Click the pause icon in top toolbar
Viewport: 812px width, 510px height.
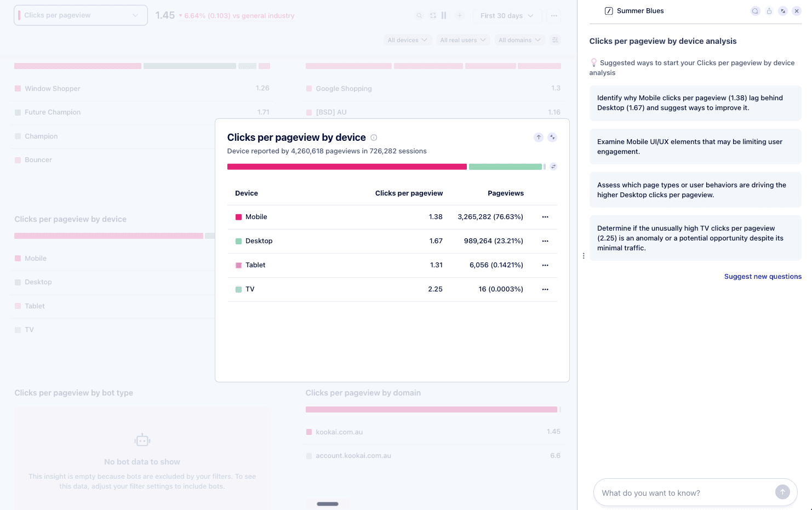[444, 16]
